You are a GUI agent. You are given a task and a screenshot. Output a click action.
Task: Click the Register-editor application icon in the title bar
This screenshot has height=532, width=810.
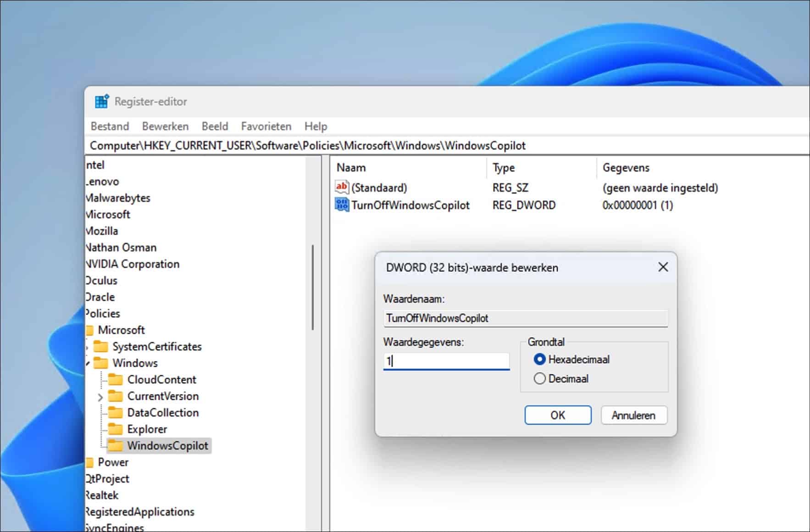pyautogui.click(x=100, y=101)
